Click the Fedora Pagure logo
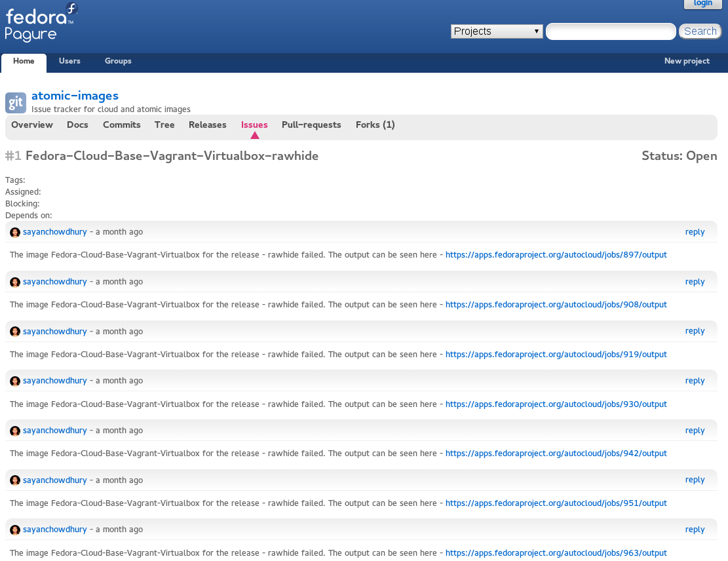 tap(41, 22)
